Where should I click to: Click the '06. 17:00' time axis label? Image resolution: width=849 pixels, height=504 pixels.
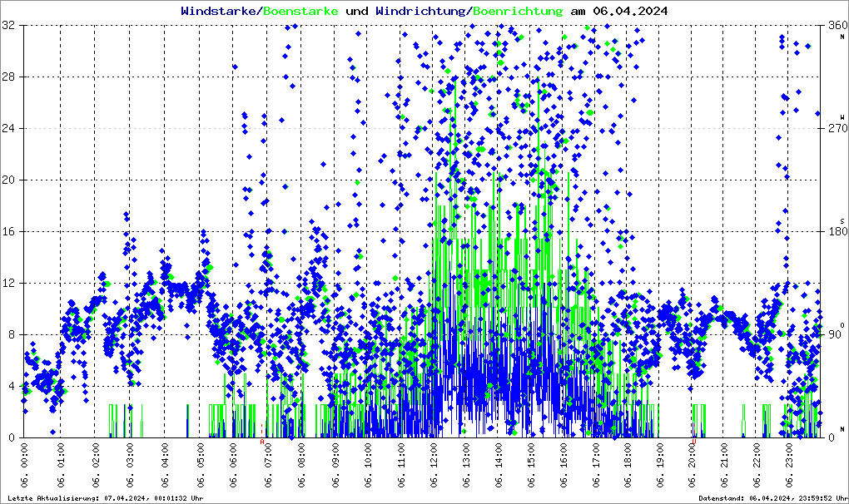[596, 465]
